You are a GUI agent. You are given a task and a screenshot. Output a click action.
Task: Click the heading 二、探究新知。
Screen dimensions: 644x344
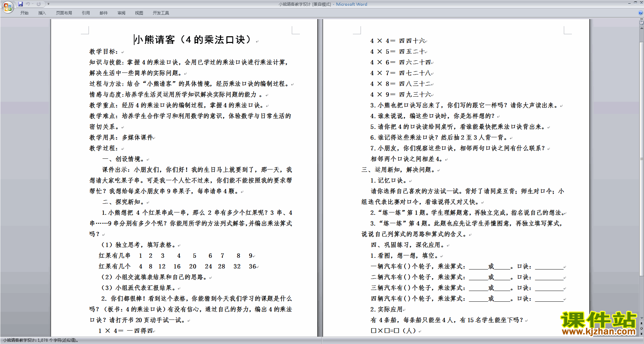click(123, 202)
